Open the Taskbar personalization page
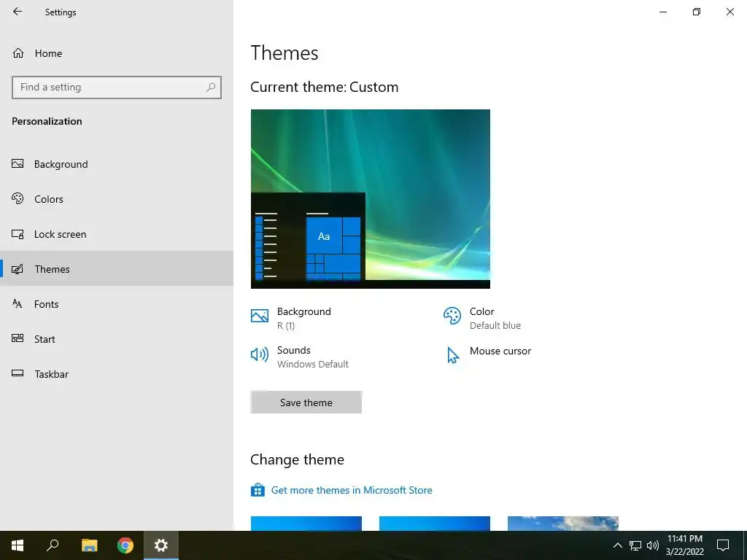Screen dimensions: 747x560 click(x=117, y=374)
